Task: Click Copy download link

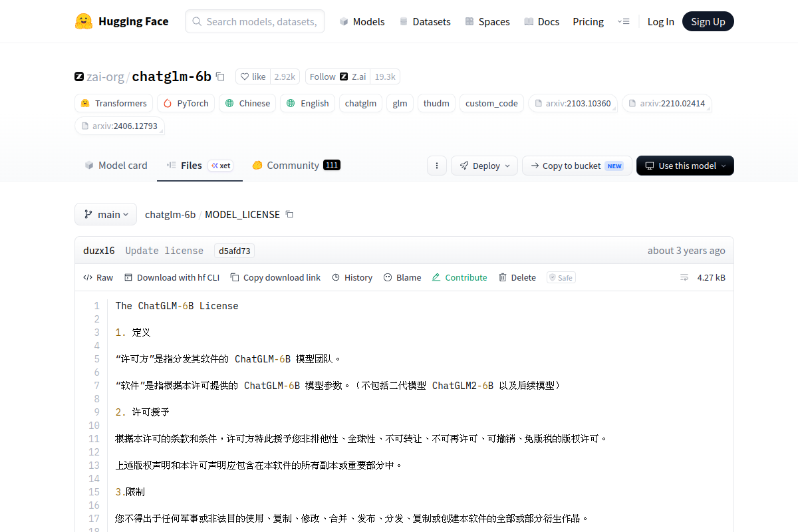Action: point(275,277)
